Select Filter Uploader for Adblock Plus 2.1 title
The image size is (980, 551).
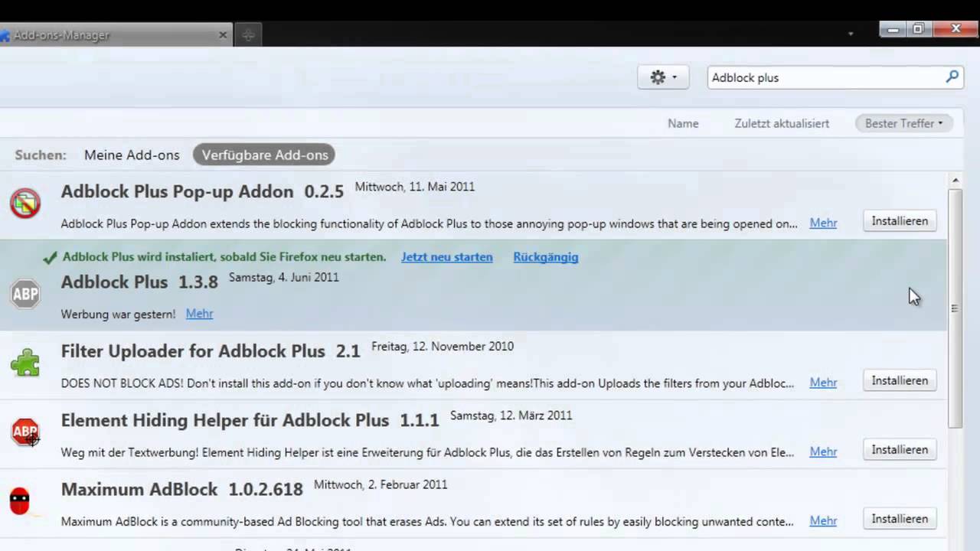[x=211, y=351]
